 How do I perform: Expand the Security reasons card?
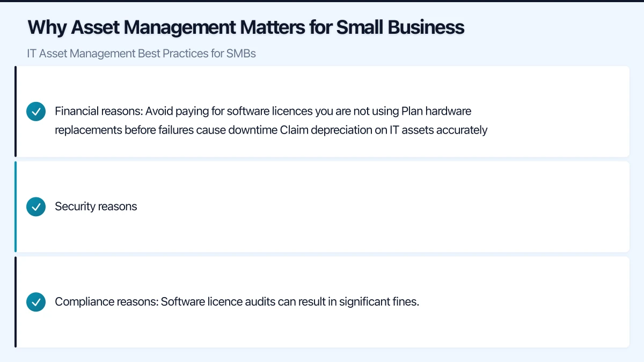pyautogui.click(x=322, y=206)
